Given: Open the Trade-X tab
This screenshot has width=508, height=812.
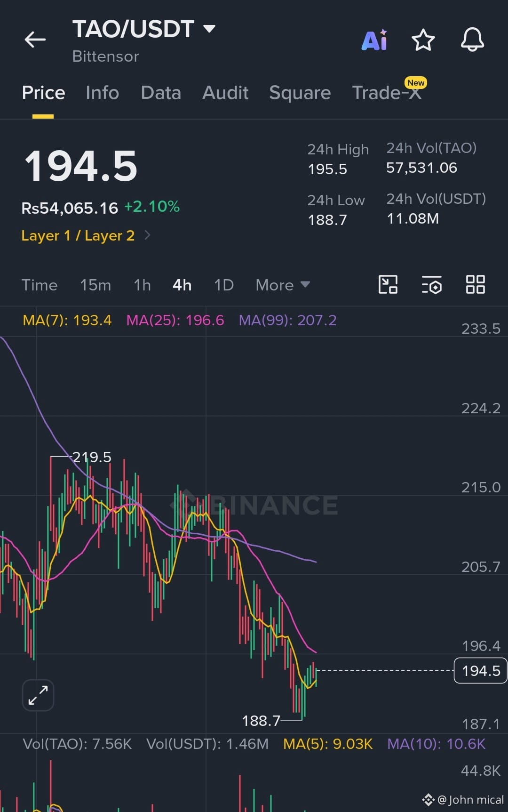Looking at the screenshot, I should pos(387,93).
